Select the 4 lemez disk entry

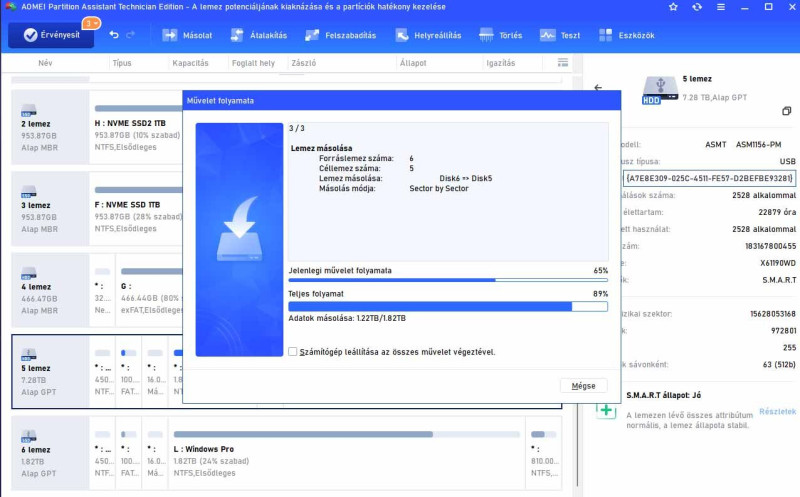pyautogui.click(x=50, y=290)
